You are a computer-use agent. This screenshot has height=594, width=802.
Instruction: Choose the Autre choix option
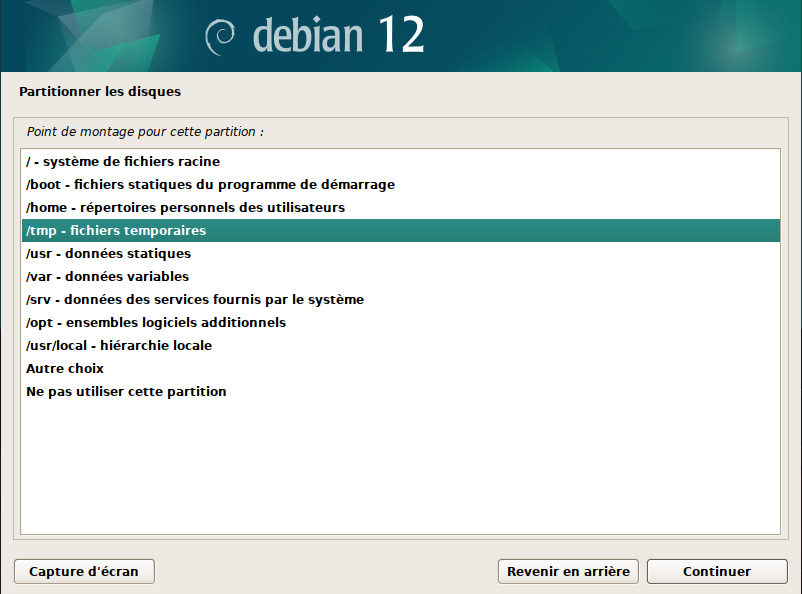pyautogui.click(x=401, y=369)
